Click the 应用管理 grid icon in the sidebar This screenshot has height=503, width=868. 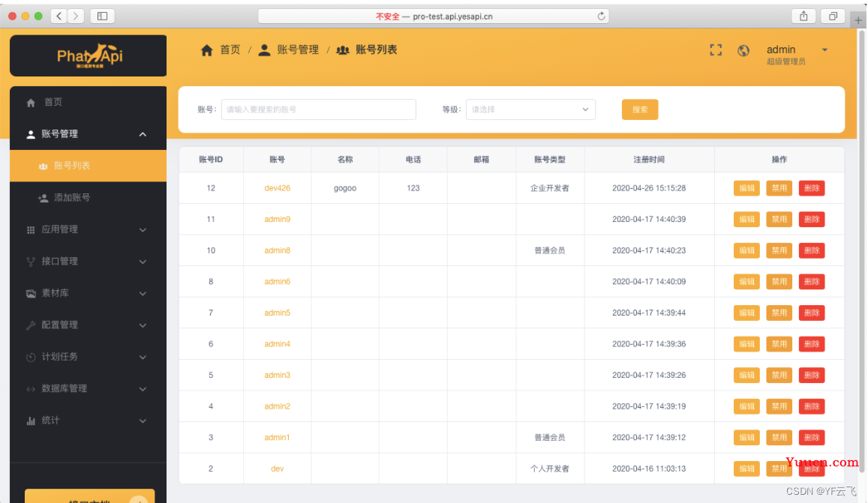[31, 229]
